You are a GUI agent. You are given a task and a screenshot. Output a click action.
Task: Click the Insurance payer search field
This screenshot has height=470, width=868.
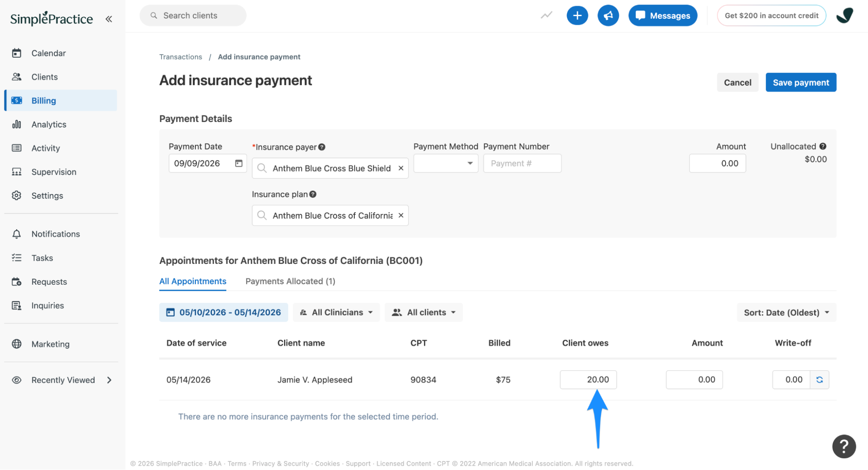coord(330,168)
